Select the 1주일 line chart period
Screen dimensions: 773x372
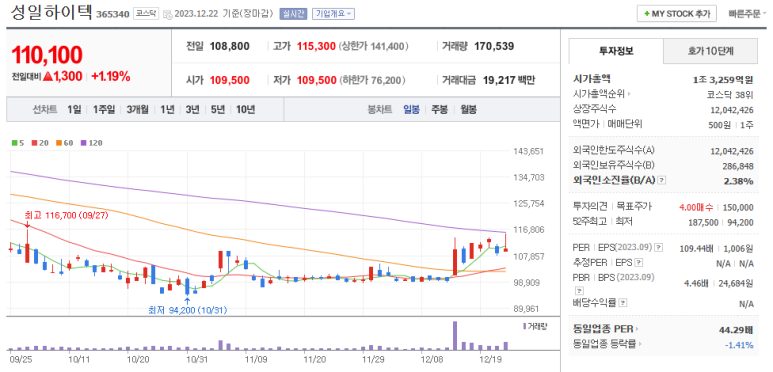click(104, 109)
